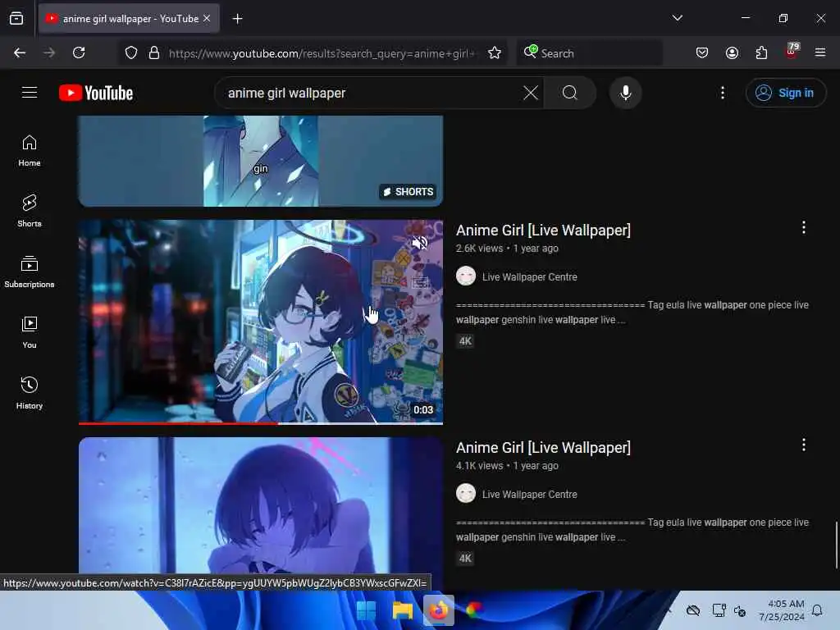Image resolution: width=840 pixels, height=630 pixels.
Task: Unmute the video preview
Action: [x=419, y=242]
